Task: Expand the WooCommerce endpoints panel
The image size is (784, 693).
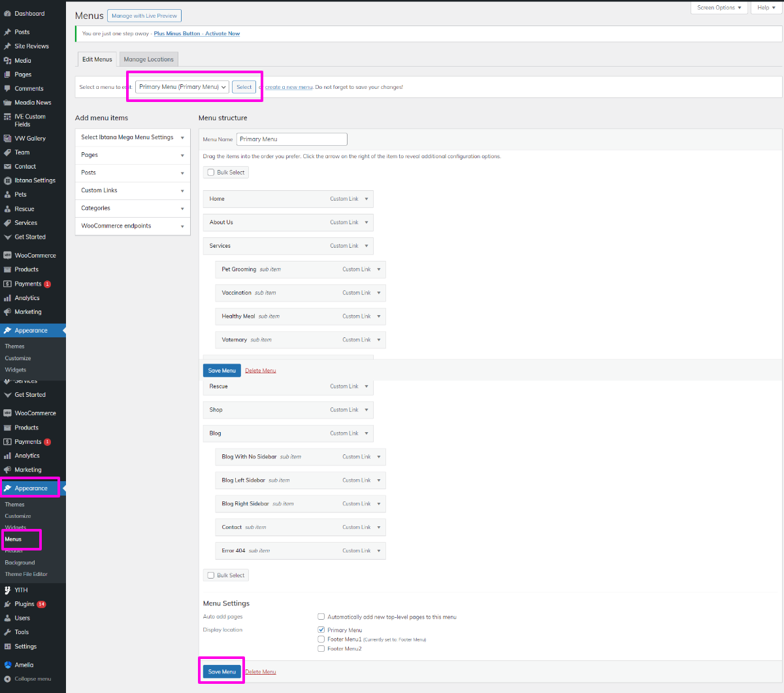Action: pyautogui.click(x=182, y=226)
